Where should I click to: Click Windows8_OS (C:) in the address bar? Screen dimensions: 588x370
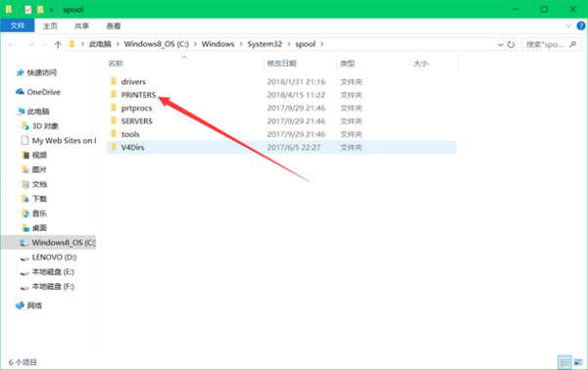tap(157, 44)
